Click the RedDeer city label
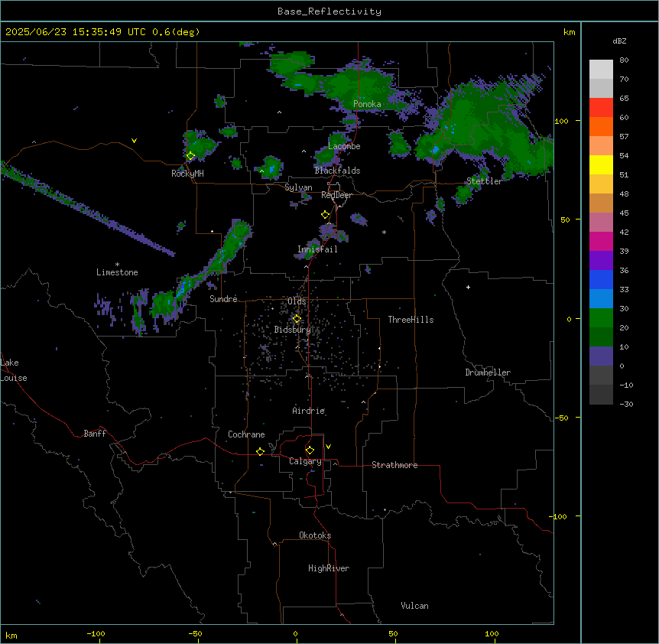This screenshot has width=659, height=644. coord(336,195)
